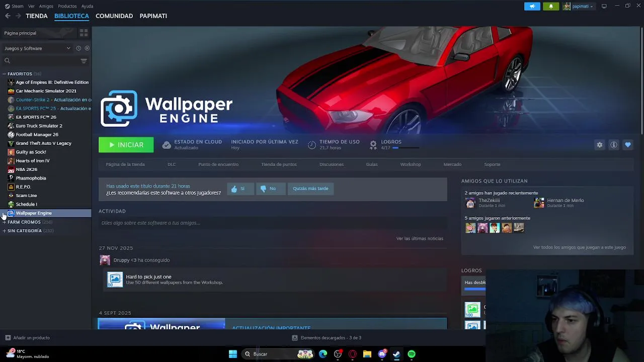Open Wallpaper Engine settings gear
This screenshot has height=362, width=644.
(x=600, y=145)
